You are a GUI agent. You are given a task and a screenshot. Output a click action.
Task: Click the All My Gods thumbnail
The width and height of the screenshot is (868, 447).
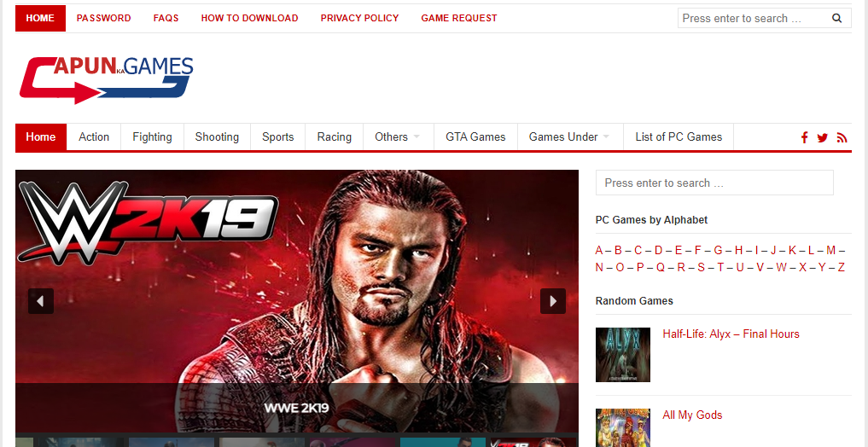623,427
